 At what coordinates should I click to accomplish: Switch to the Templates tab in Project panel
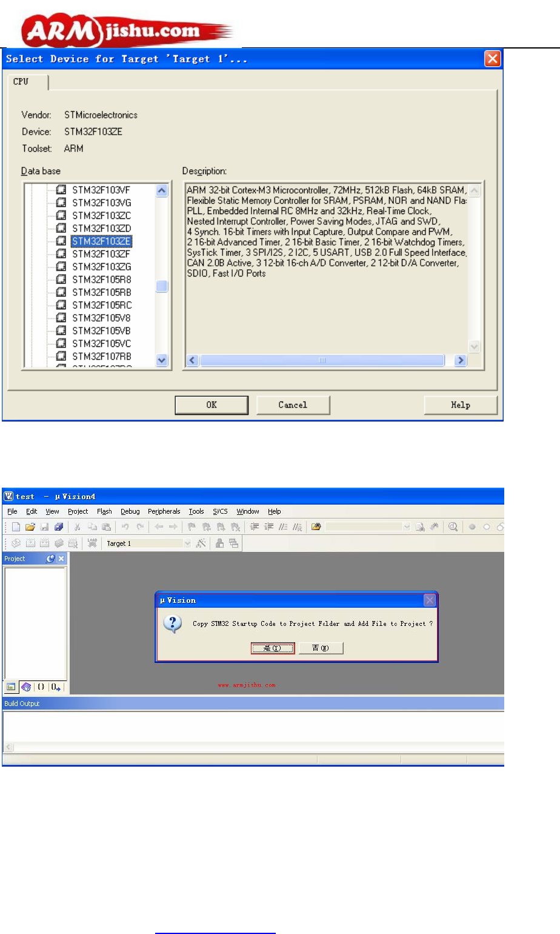click(x=56, y=687)
